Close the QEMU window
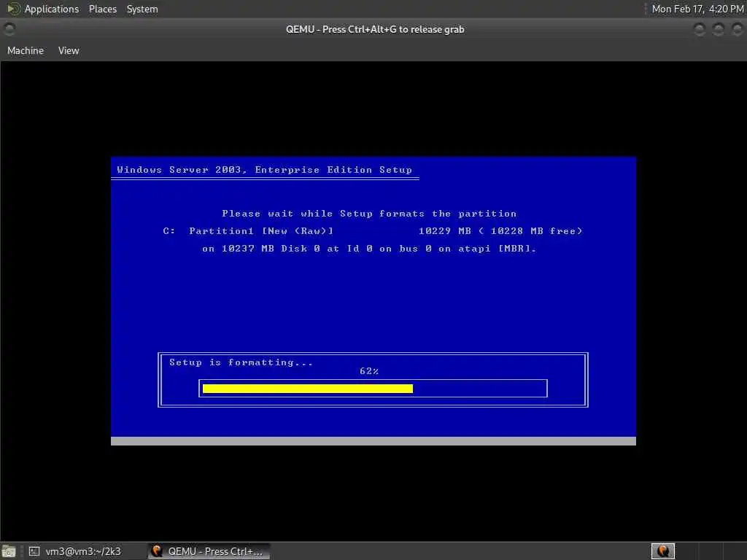The height and width of the screenshot is (560, 747). tap(737, 29)
